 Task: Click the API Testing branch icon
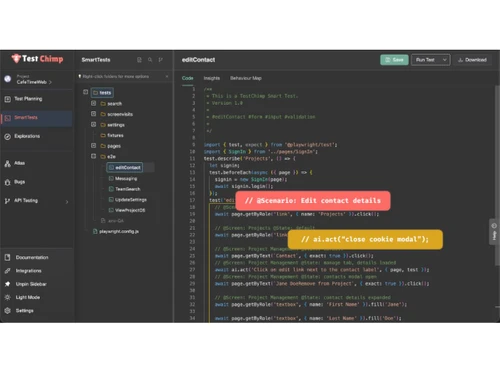click(7, 201)
